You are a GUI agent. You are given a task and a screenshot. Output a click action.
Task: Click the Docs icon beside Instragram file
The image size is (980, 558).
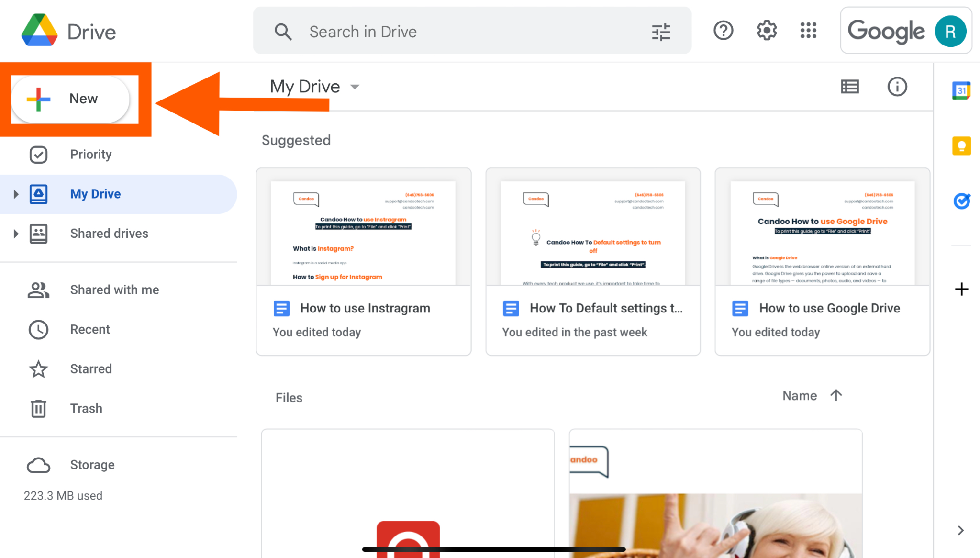point(281,308)
